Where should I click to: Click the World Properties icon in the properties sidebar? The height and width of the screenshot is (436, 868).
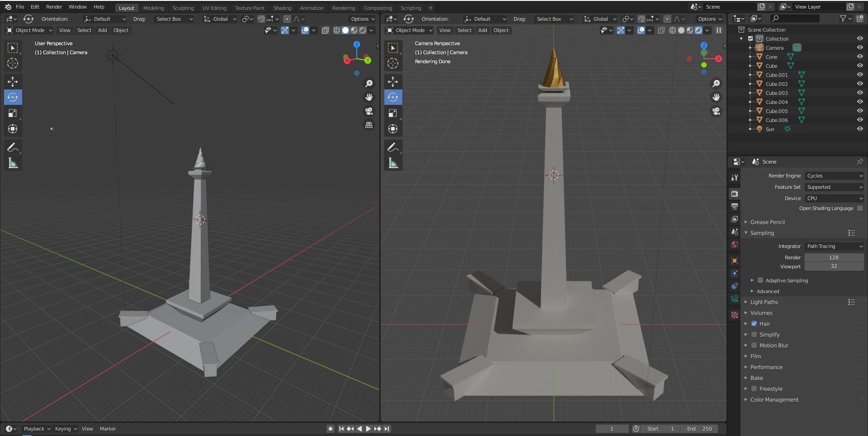pyautogui.click(x=734, y=244)
